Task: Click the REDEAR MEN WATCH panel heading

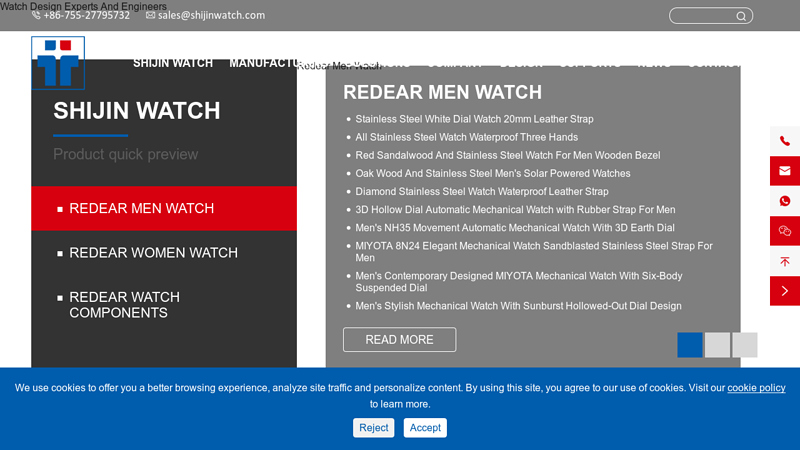Action: [442, 92]
